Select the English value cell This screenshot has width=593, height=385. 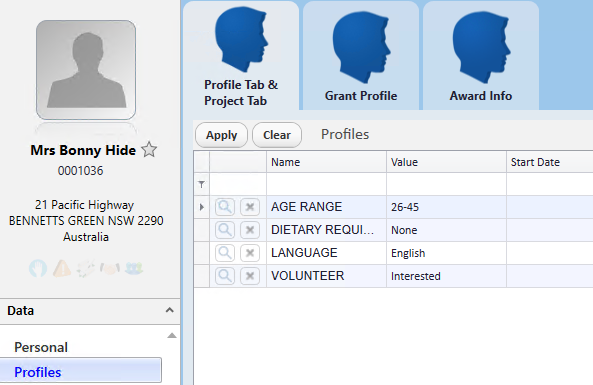[446, 253]
